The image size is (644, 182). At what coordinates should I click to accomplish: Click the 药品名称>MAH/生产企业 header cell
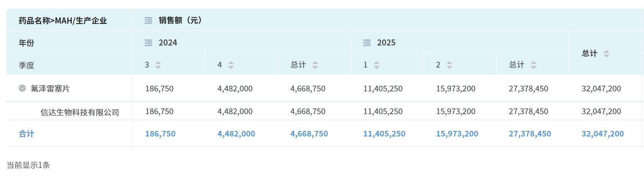coord(63,20)
